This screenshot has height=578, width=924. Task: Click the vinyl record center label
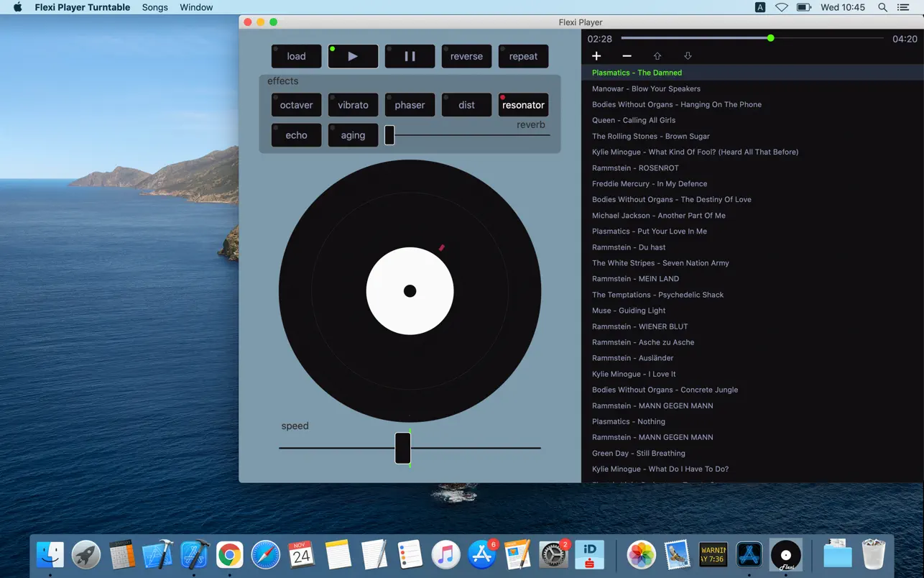(410, 291)
